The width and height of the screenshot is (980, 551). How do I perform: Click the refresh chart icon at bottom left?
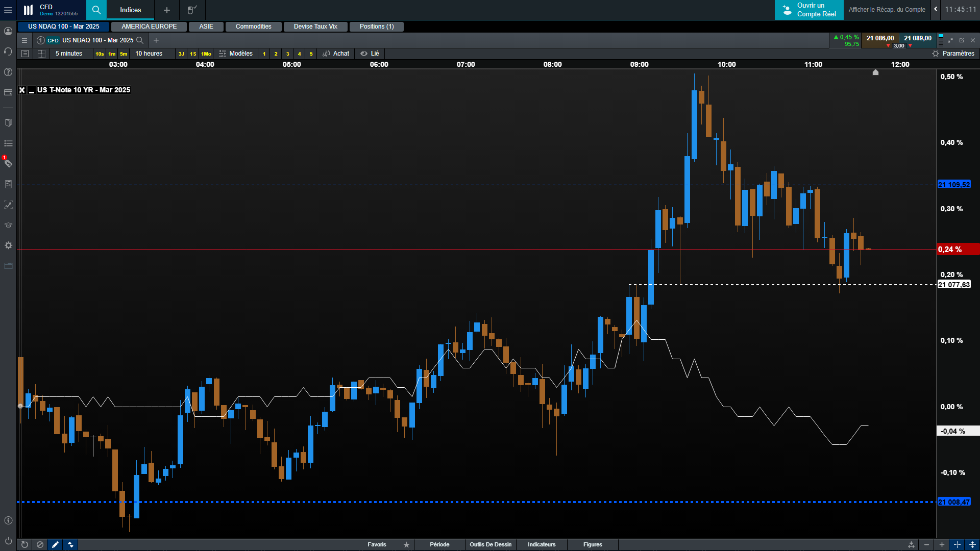click(24, 544)
